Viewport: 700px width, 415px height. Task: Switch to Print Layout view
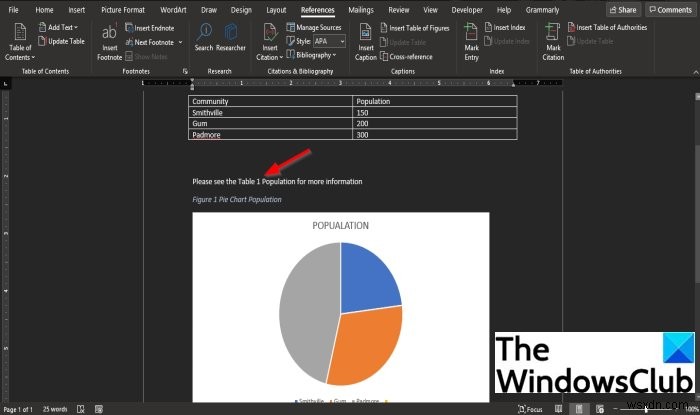coord(579,409)
